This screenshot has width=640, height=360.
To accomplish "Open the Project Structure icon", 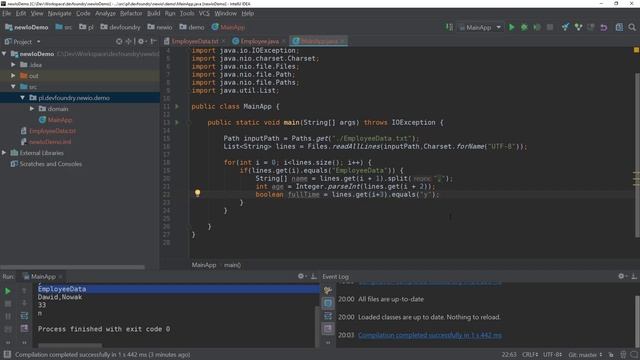I will click(619, 27).
